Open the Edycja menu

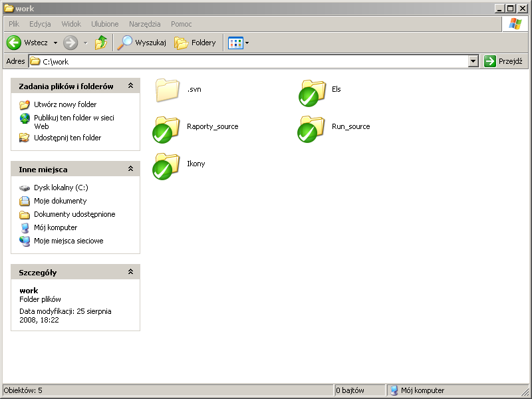click(40, 24)
